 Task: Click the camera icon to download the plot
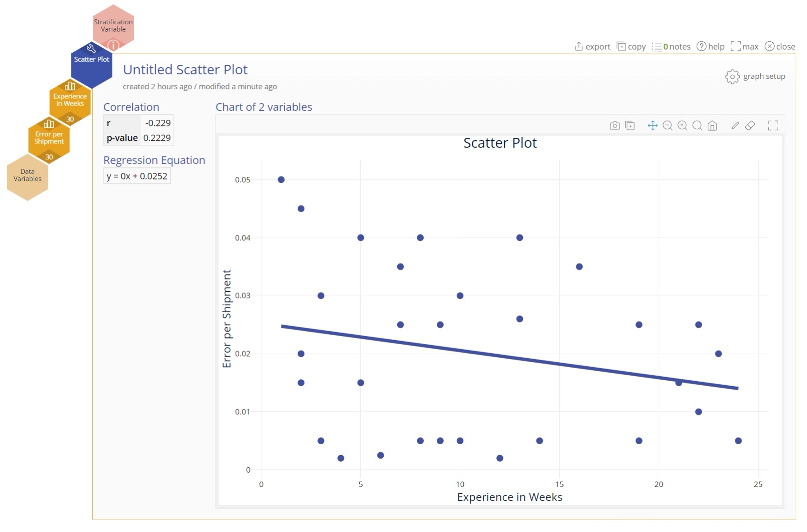click(615, 126)
